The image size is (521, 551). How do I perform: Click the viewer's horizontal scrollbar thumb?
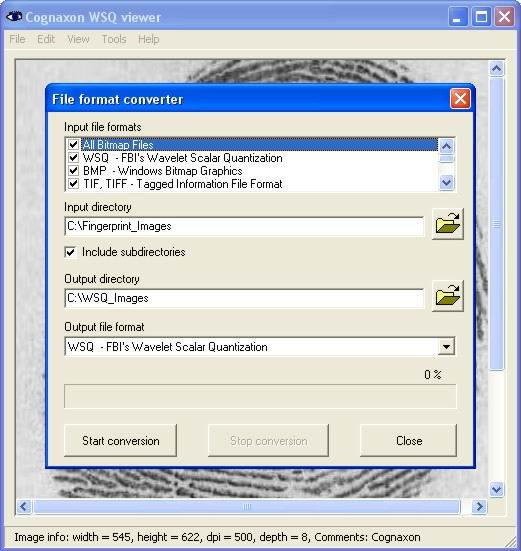pyautogui.click(x=247, y=507)
